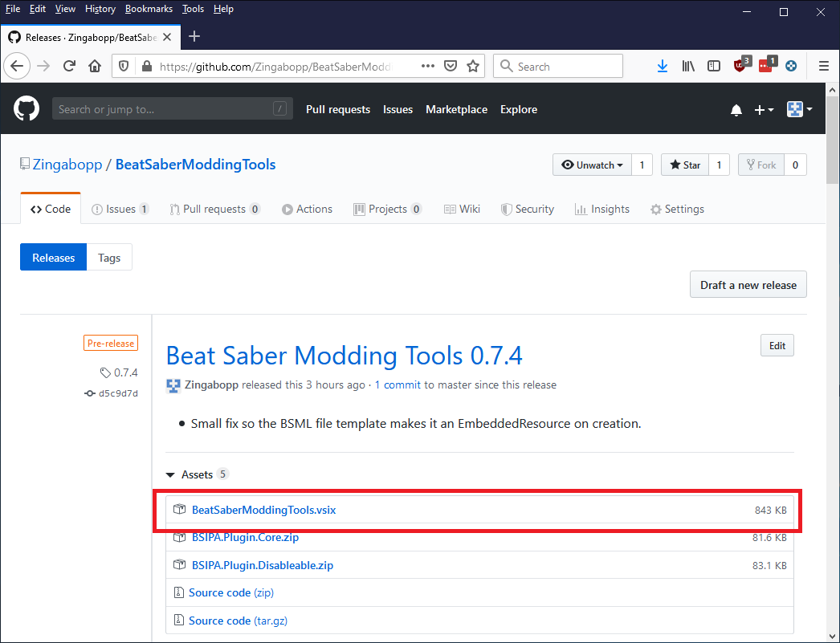
Task: Switch to the Tags view
Action: coord(109,257)
